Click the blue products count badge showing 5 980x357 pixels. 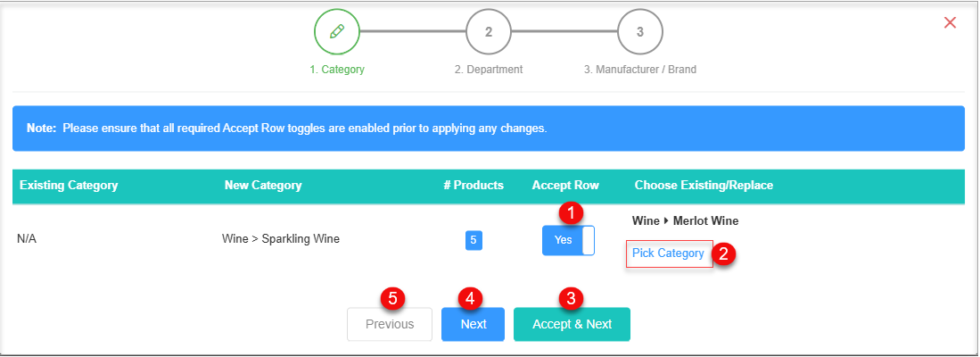pos(474,240)
